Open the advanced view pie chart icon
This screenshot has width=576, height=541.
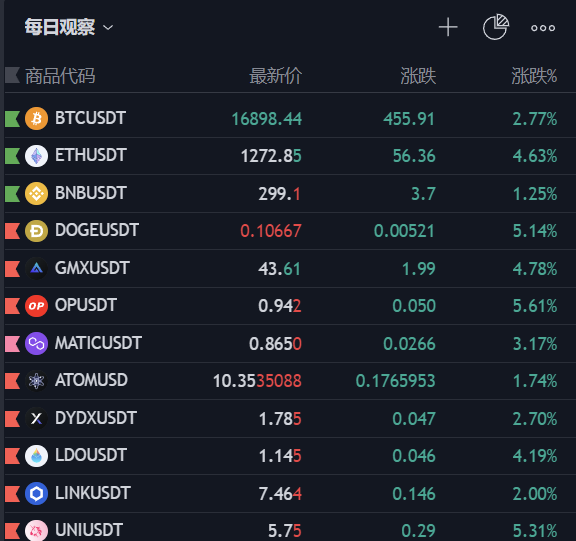[x=496, y=27]
